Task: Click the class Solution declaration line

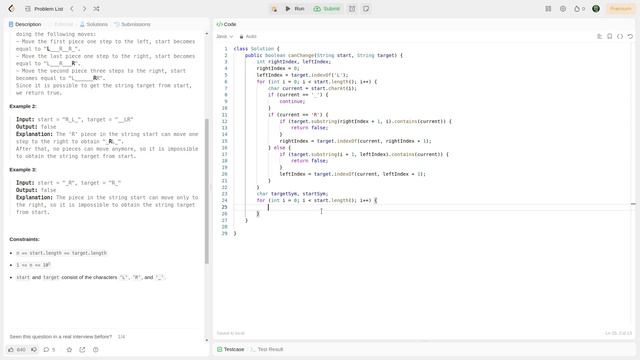Action: [256, 49]
